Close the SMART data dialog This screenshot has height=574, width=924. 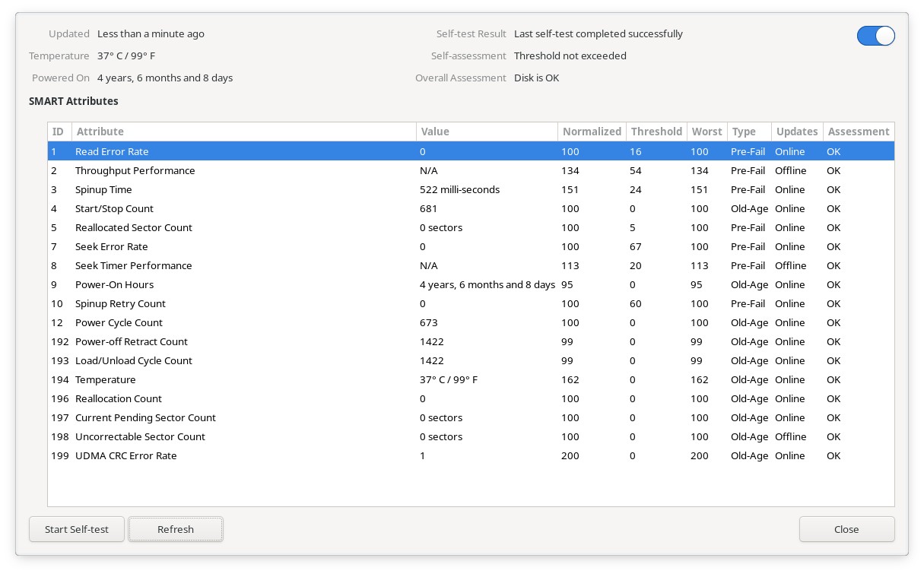[x=846, y=529]
